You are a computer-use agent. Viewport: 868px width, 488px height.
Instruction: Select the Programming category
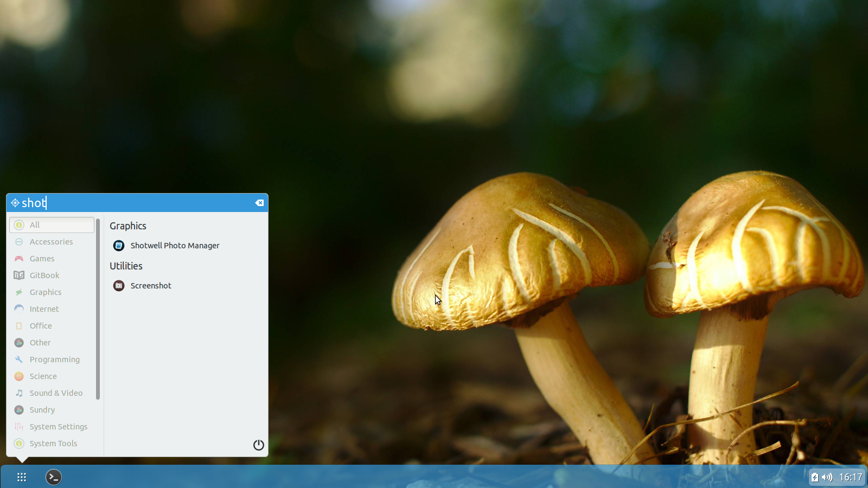52,359
